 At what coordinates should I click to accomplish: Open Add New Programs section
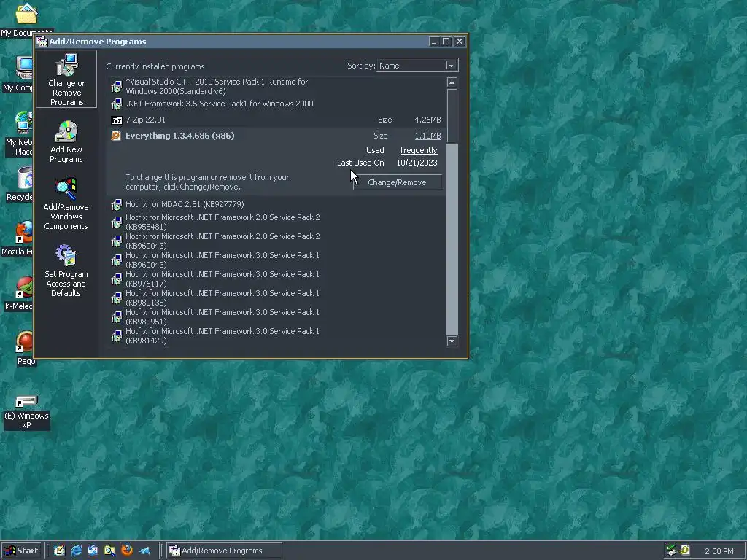point(66,141)
